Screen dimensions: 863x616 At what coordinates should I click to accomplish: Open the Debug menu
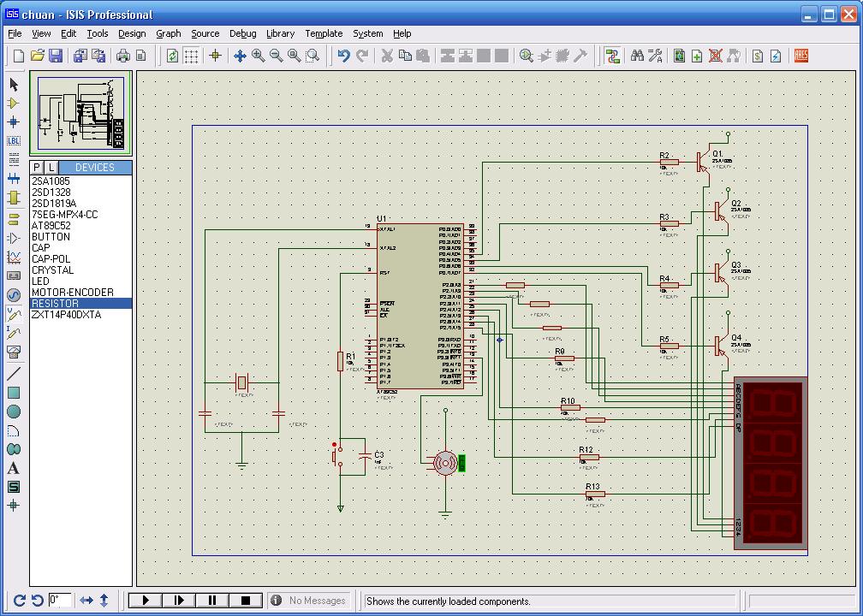[242, 33]
